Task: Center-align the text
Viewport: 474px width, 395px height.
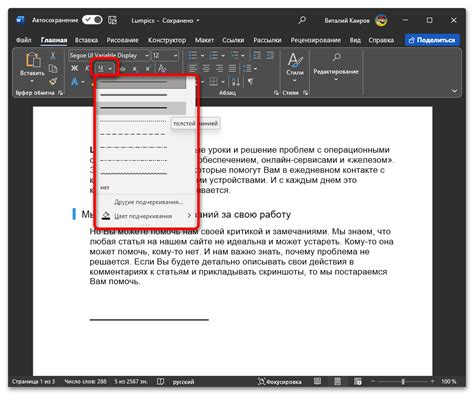Action: (206, 69)
